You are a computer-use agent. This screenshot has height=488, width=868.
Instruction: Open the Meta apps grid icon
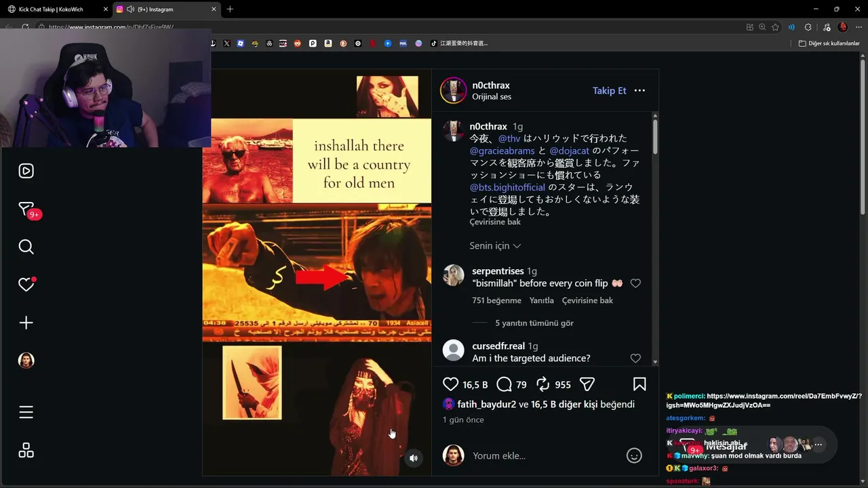[x=26, y=450]
